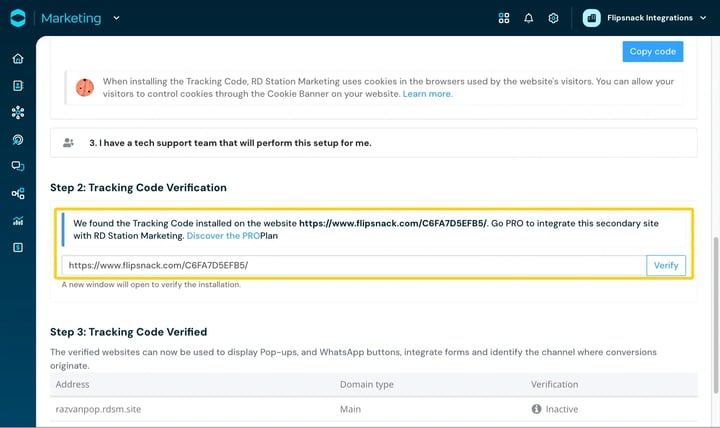720x428 pixels.
Task: Click the Inactive info icon
Action: coord(536,409)
